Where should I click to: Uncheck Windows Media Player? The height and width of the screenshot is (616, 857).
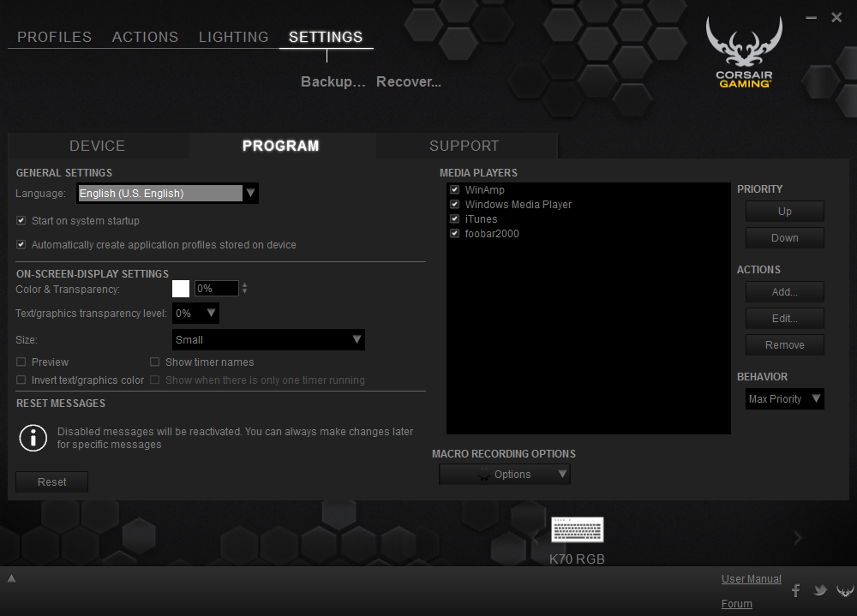tap(455, 205)
